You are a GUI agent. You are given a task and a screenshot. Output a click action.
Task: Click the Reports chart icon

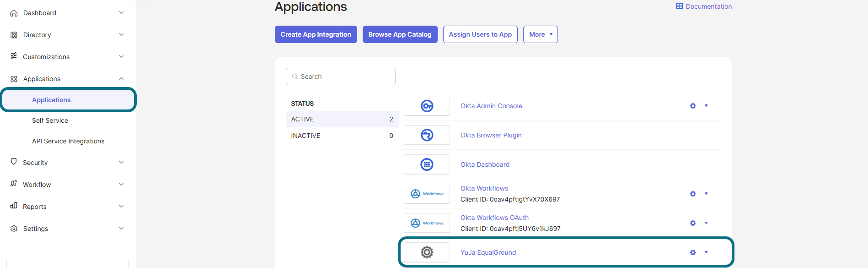(14, 206)
